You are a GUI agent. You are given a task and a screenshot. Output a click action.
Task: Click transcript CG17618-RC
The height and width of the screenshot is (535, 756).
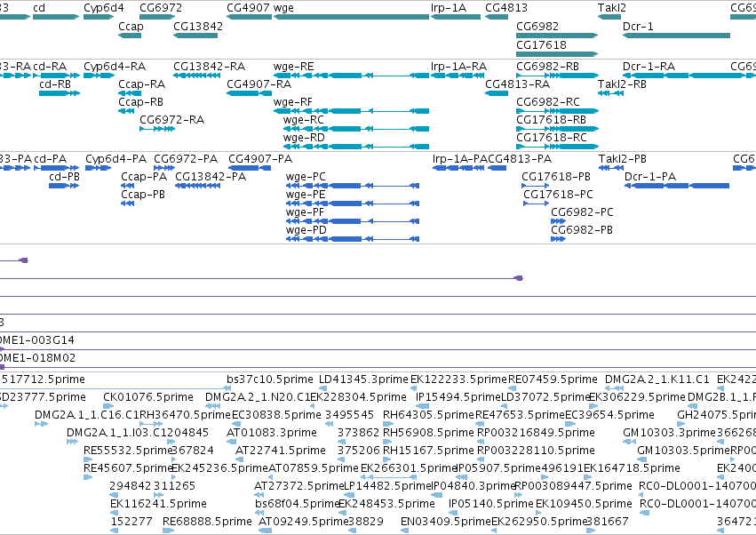[x=552, y=138]
